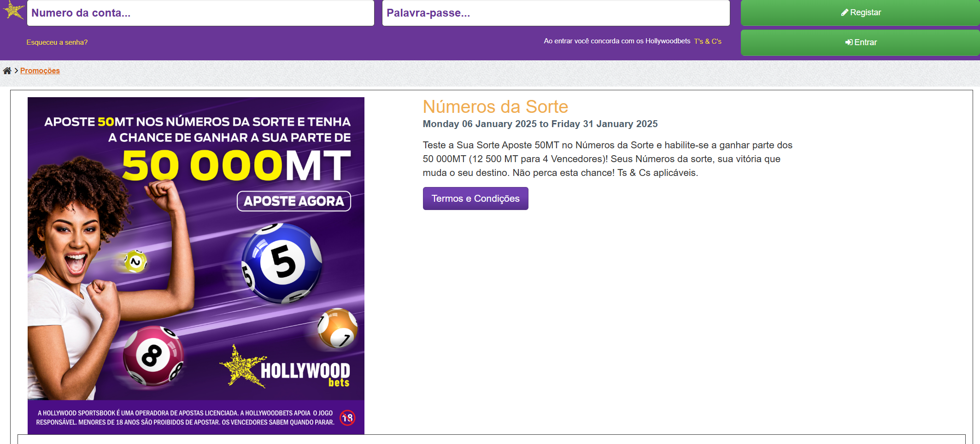Click the pencil icon on Registar
Image resolution: width=980 pixels, height=444 pixels.
click(x=844, y=13)
